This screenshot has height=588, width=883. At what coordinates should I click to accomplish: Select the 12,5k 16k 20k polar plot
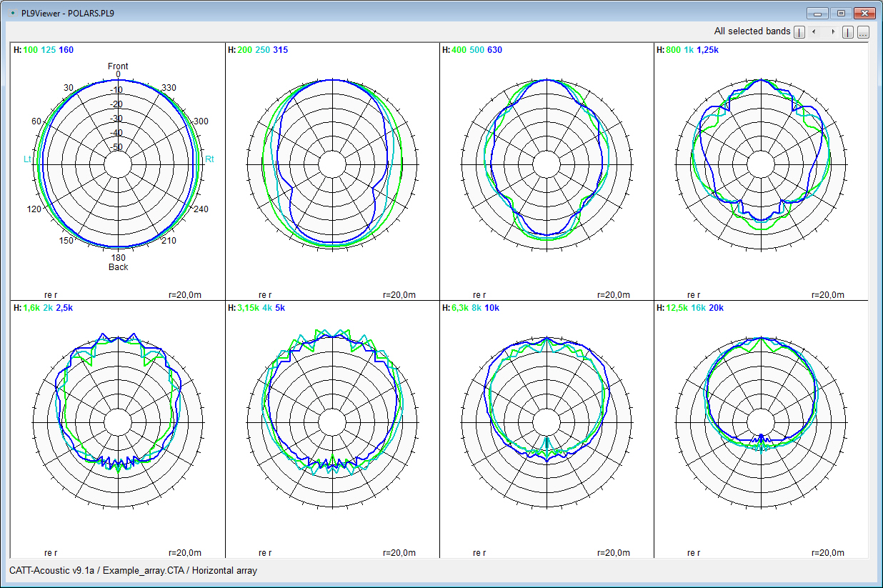click(x=761, y=422)
